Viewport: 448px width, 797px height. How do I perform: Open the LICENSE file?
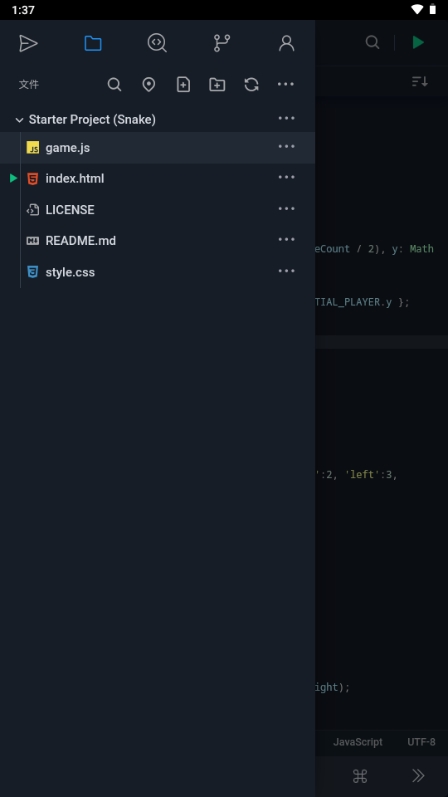pyautogui.click(x=158, y=210)
